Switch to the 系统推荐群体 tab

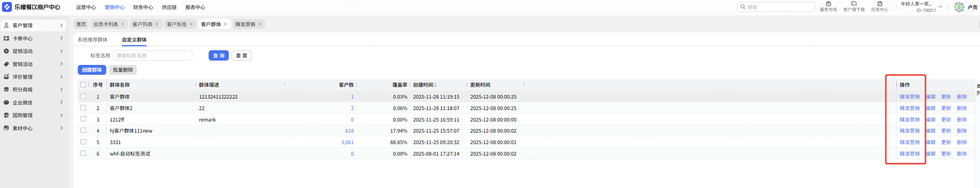(92, 40)
